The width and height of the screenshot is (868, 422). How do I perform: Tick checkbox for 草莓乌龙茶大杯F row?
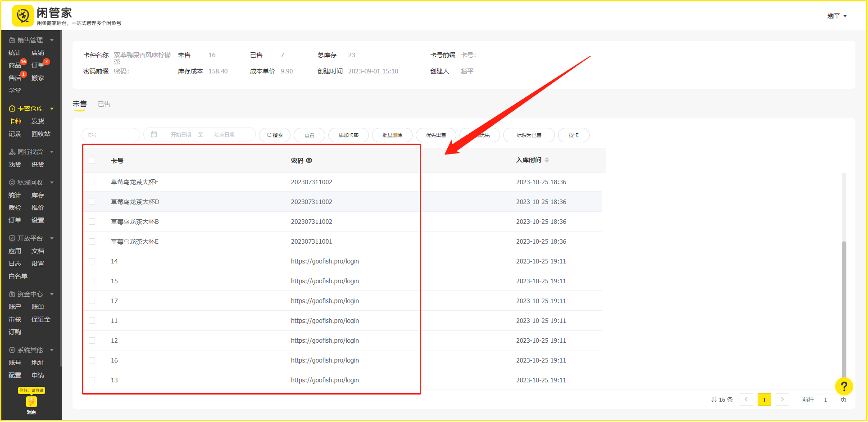92,182
